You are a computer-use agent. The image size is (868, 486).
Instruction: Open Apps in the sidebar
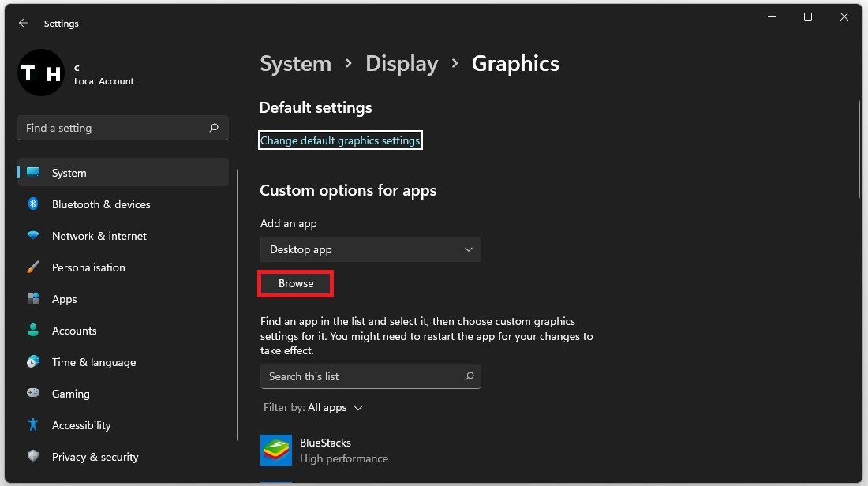point(65,299)
